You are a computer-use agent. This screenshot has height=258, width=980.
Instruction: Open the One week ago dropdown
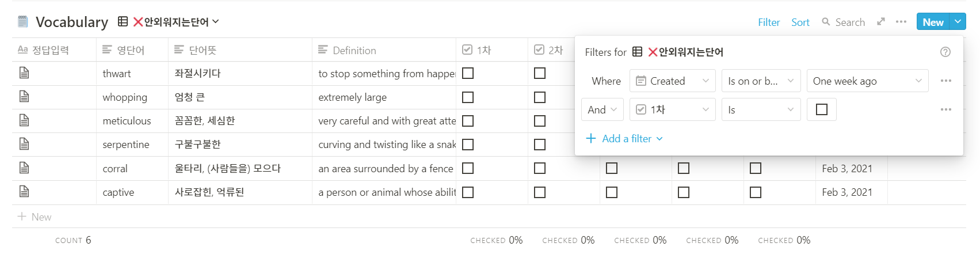(x=868, y=81)
